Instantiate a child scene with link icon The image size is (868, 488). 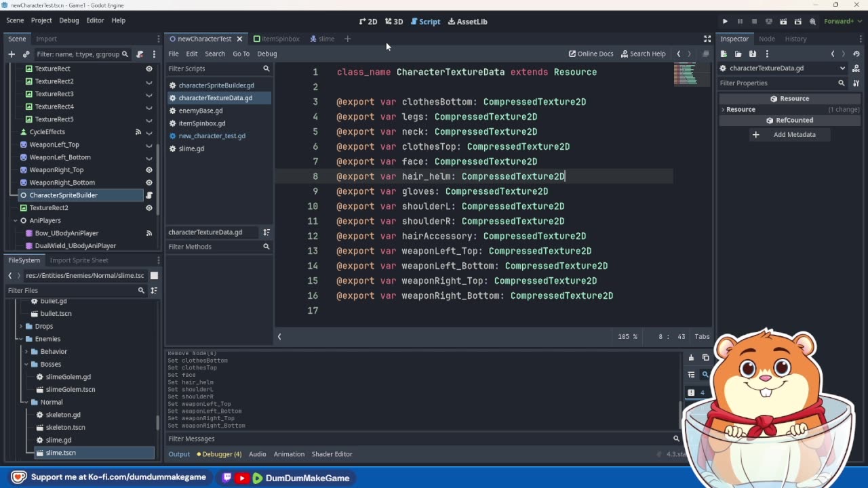(x=26, y=54)
